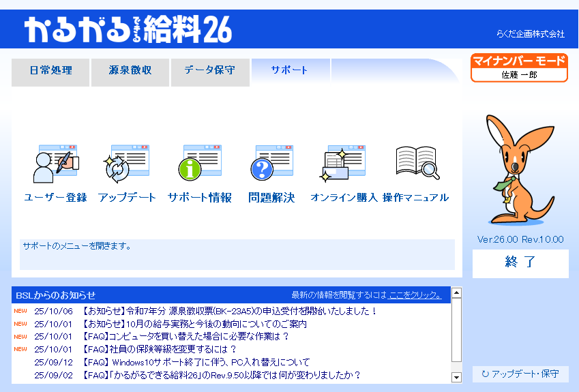579x392 pixels.
Task: Open the 源泉徴収票(BK-23A5) announcement
Action: pyautogui.click(x=230, y=312)
